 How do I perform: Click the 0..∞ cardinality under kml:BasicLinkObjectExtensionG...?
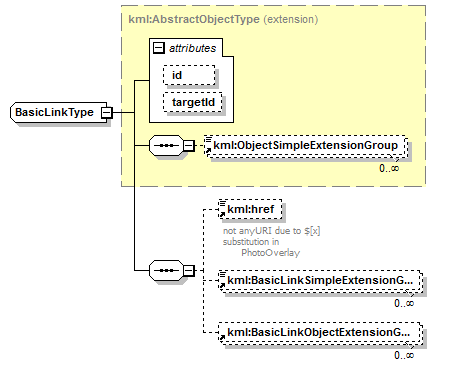404,355
